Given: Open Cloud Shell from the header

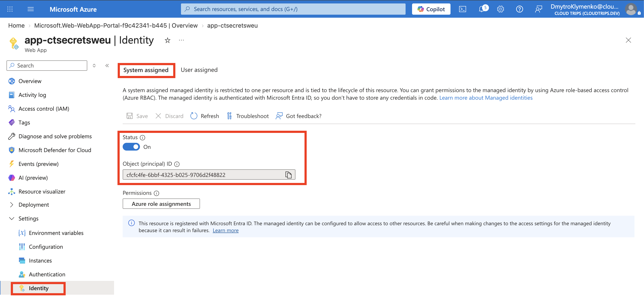Looking at the screenshot, I should [462, 9].
